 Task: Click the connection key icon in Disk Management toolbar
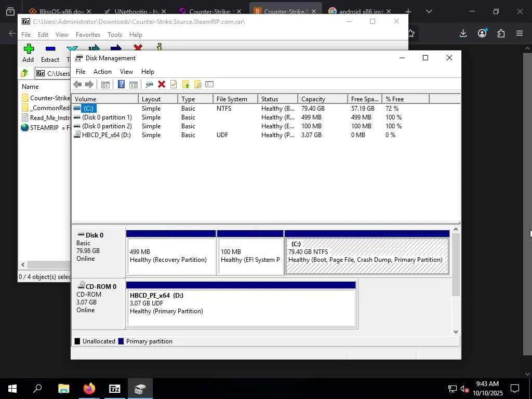[x=149, y=85]
